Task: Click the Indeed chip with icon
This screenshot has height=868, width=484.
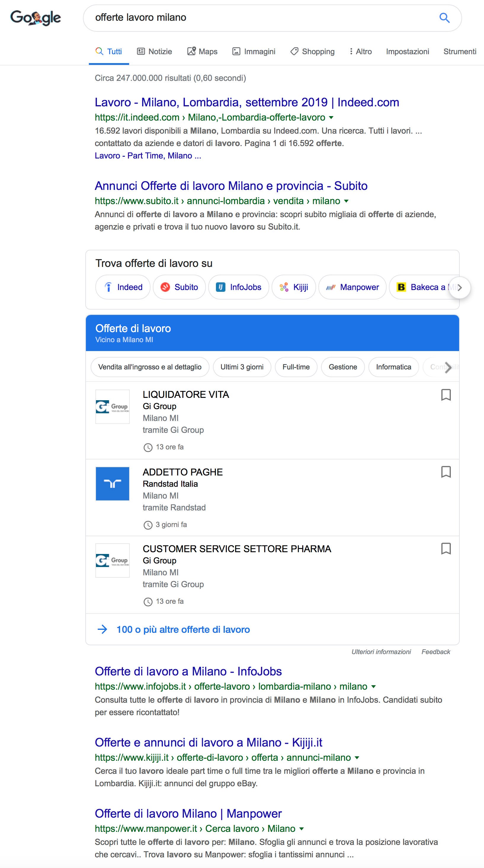Action: (x=123, y=287)
